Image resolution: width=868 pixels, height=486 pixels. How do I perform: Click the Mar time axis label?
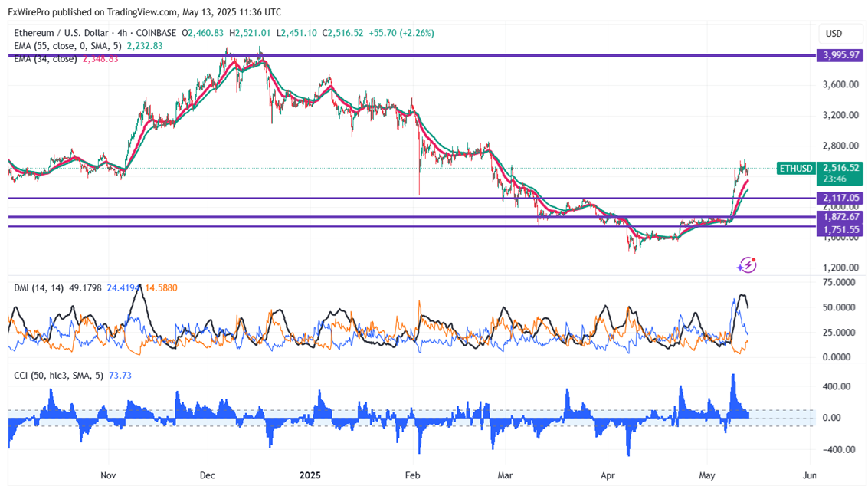(506, 475)
